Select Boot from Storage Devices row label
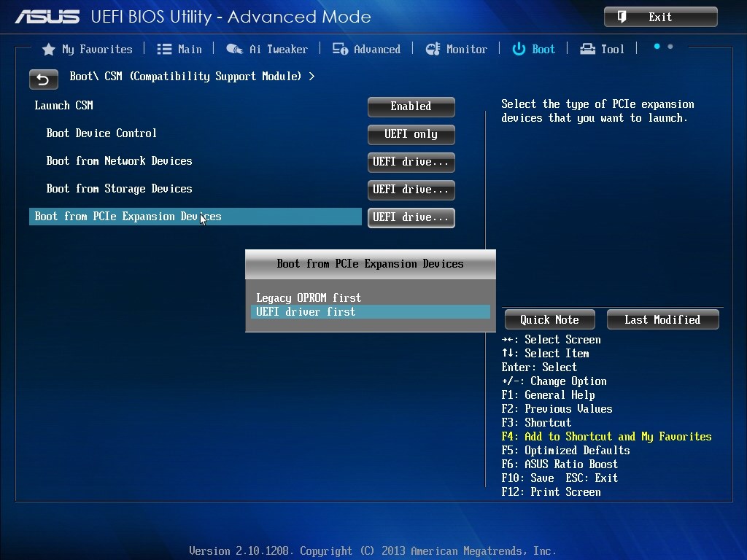Image resolution: width=747 pixels, height=560 pixels. 119,189
